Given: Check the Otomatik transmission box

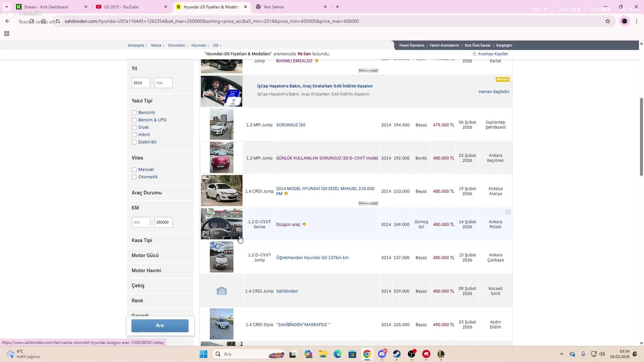Looking at the screenshot, I should click(x=134, y=177).
